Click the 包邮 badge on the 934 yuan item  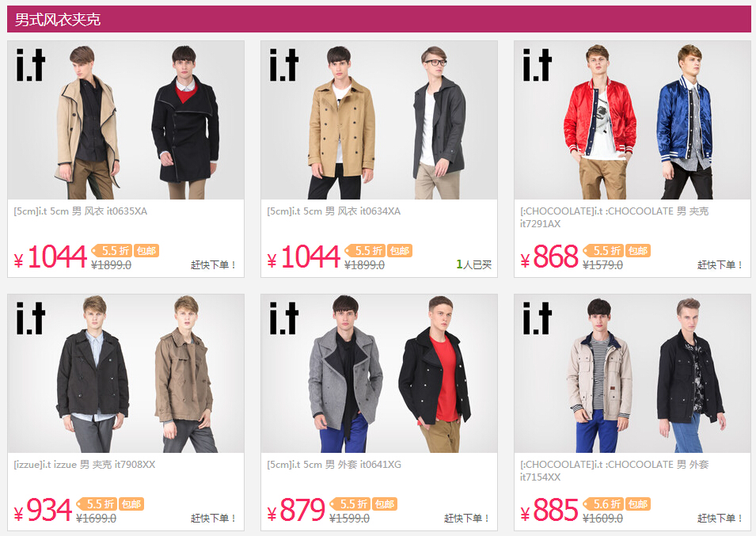pos(131,504)
